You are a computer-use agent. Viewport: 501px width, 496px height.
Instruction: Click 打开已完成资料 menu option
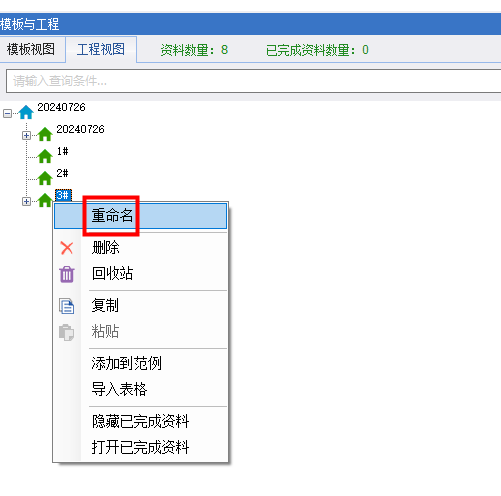coord(140,447)
